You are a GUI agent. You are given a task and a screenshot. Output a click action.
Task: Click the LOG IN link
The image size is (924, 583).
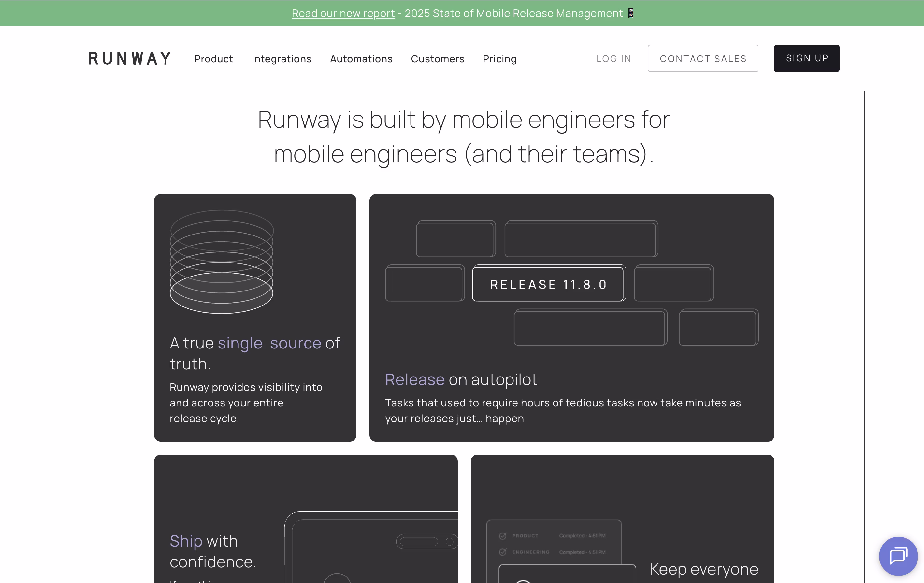[x=614, y=59]
